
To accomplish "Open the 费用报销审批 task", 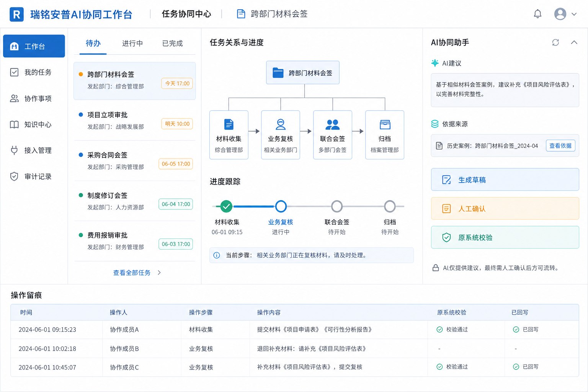I will pos(134,241).
